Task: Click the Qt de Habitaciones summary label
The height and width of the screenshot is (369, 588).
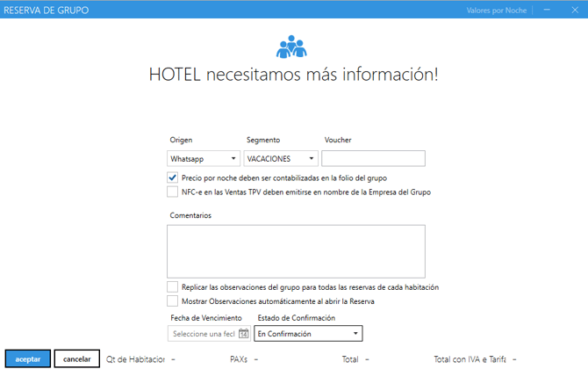Action: pyautogui.click(x=136, y=359)
